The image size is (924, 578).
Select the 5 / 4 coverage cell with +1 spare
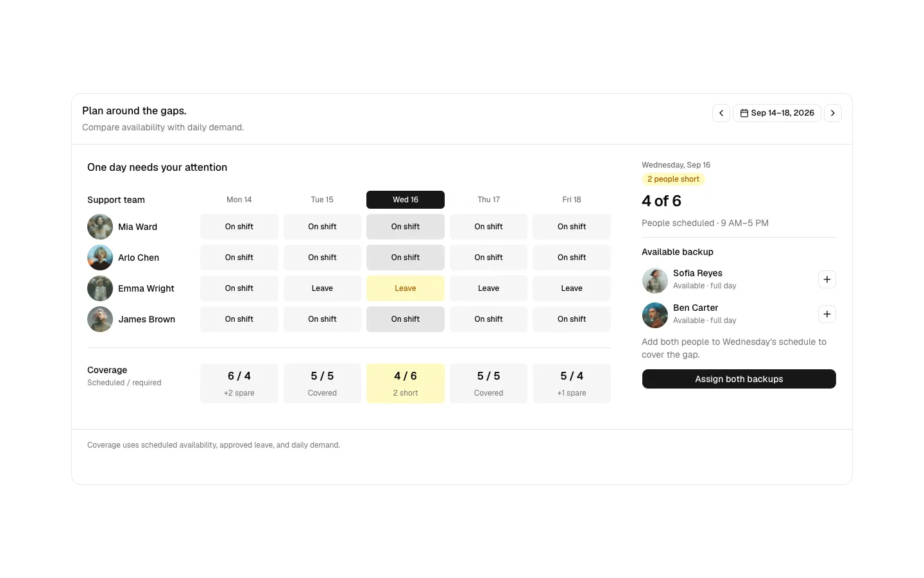[572, 383]
